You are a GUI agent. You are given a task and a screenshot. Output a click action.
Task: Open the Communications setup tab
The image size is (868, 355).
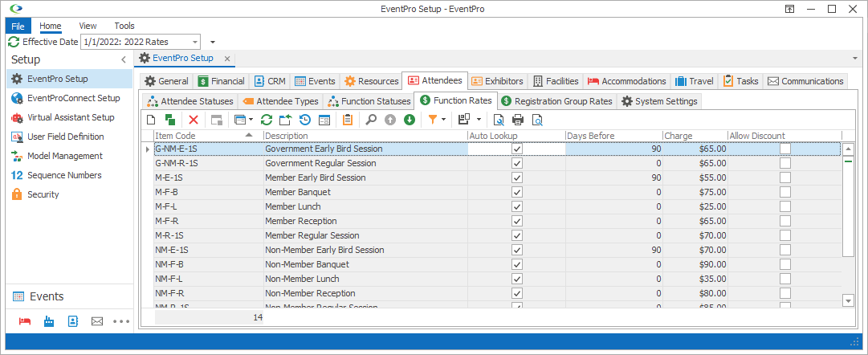805,81
